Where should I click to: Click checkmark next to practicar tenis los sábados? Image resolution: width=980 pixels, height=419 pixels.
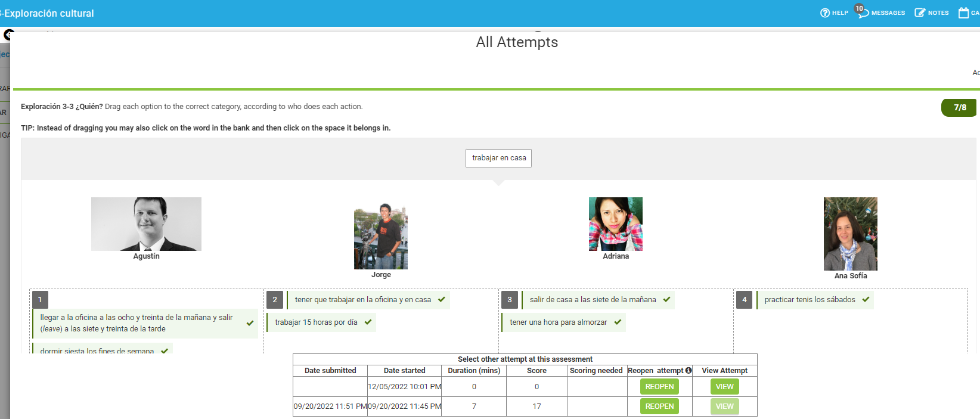click(x=866, y=300)
